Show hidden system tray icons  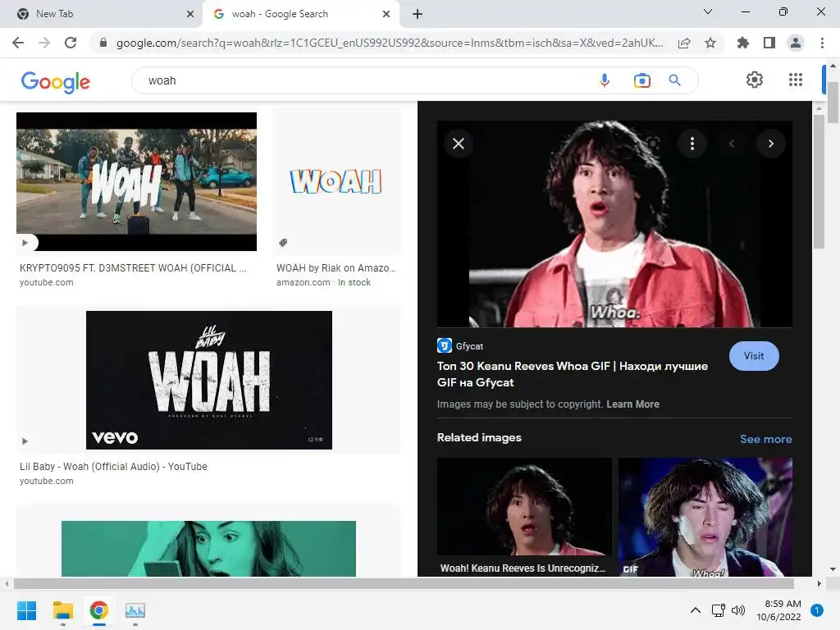(696, 610)
